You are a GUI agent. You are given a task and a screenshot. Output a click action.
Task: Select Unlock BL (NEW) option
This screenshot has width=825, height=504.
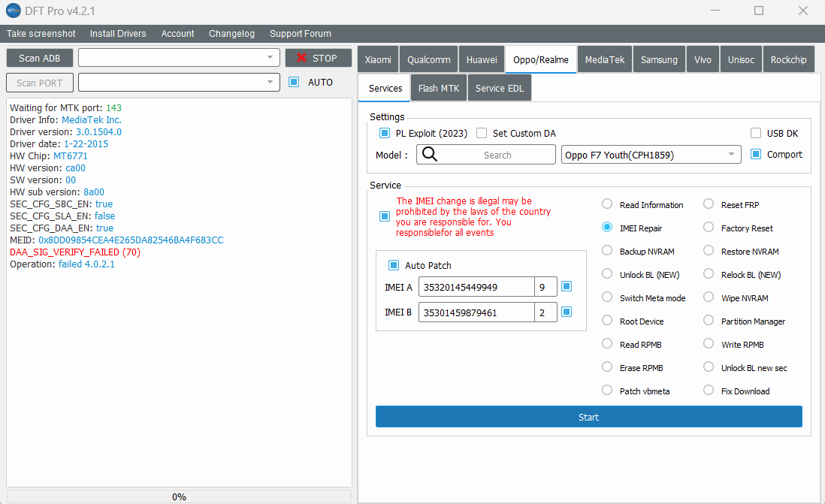(607, 273)
